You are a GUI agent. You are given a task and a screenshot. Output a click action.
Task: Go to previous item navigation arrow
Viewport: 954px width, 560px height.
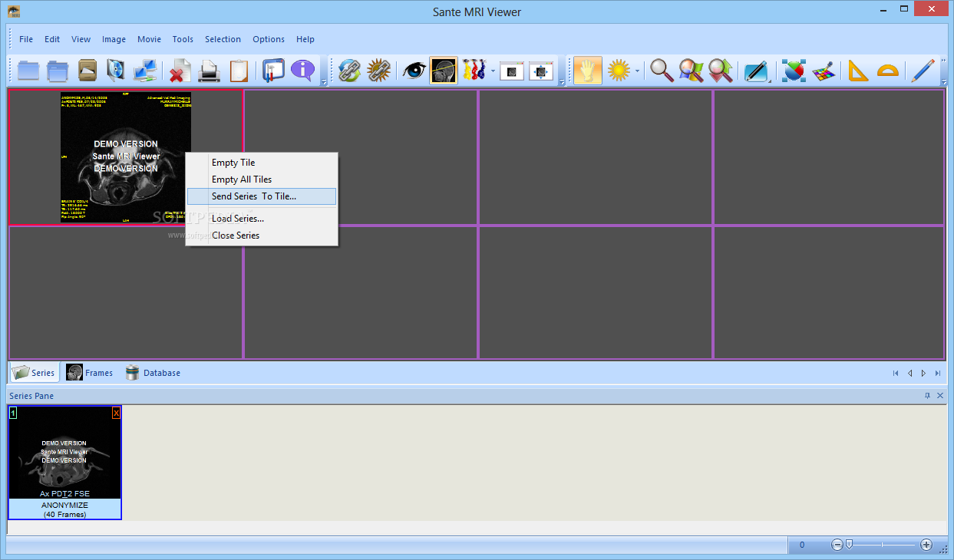point(909,374)
